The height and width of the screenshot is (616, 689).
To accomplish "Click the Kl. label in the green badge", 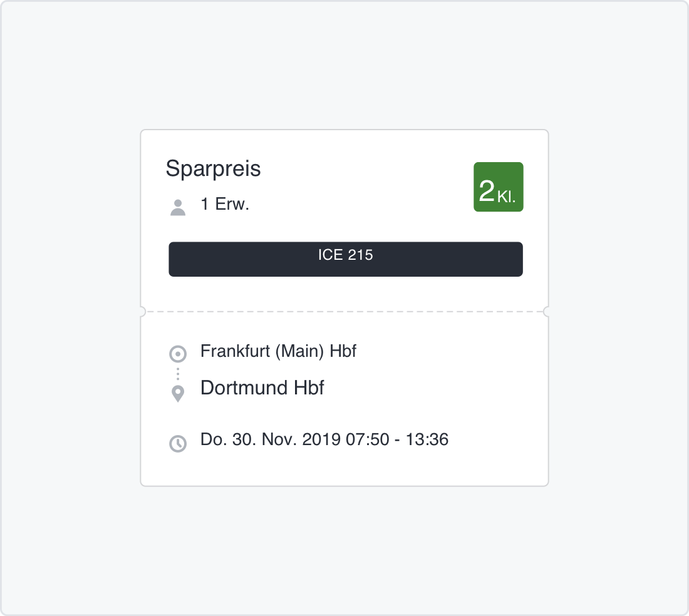I will tap(506, 197).
